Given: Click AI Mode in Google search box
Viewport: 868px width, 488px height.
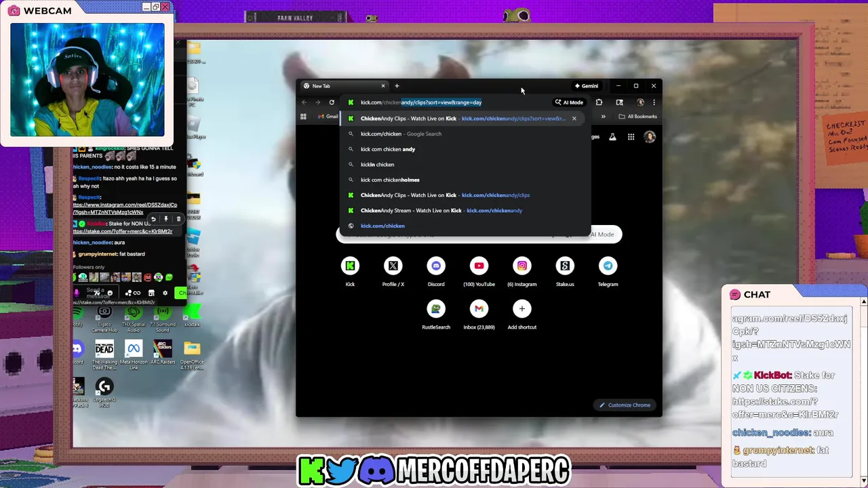Looking at the screenshot, I should [x=601, y=235].
